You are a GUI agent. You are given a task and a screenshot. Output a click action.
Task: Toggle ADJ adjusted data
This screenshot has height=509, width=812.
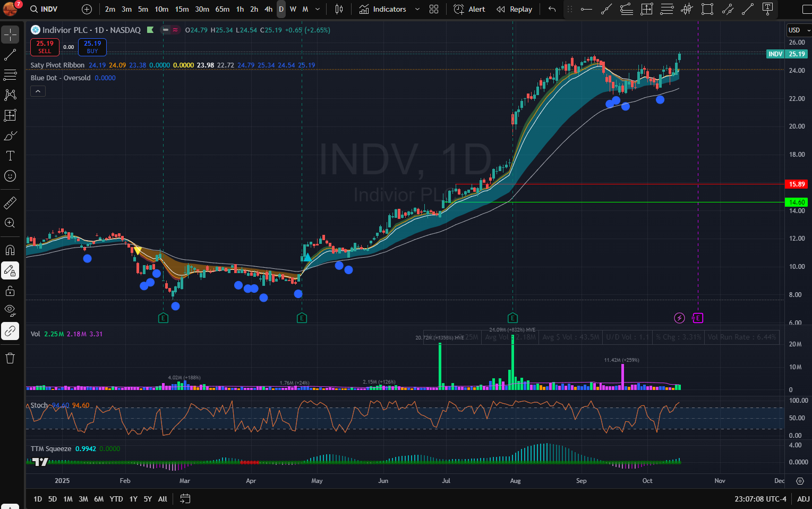[804, 499]
